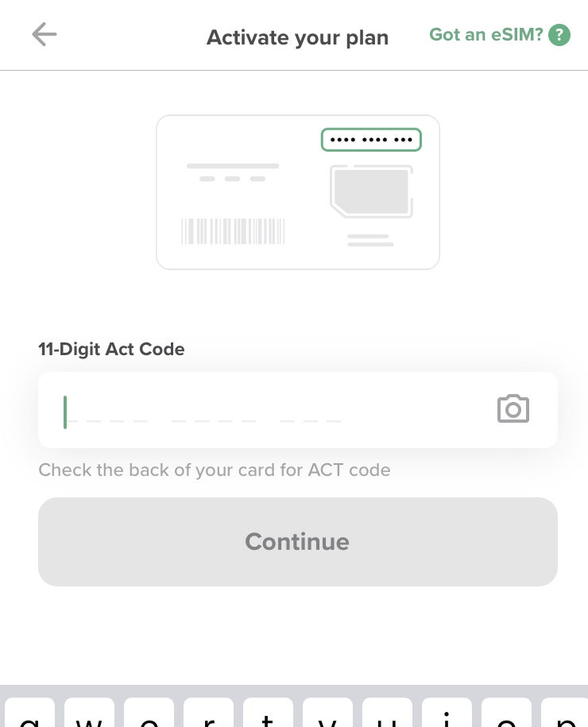Open the camera to scan ACT code
The image size is (588, 727).
click(x=513, y=409)
